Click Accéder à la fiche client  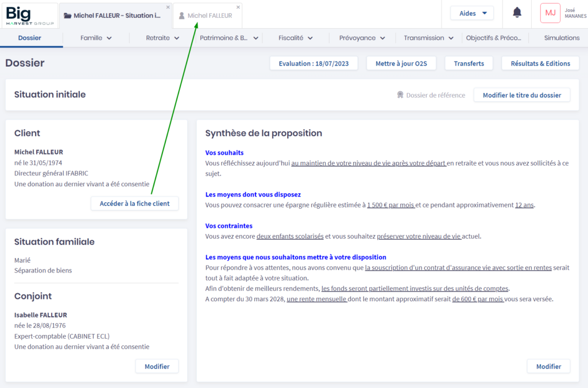coord(134,203)
